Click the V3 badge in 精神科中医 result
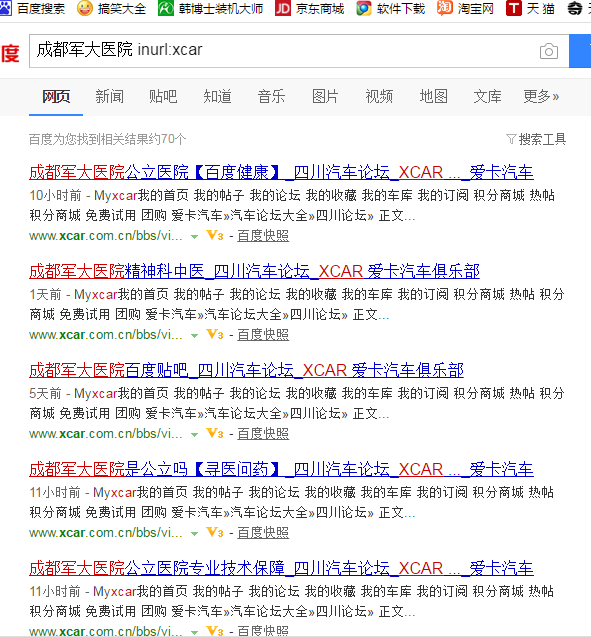 (x=215, y=334)
